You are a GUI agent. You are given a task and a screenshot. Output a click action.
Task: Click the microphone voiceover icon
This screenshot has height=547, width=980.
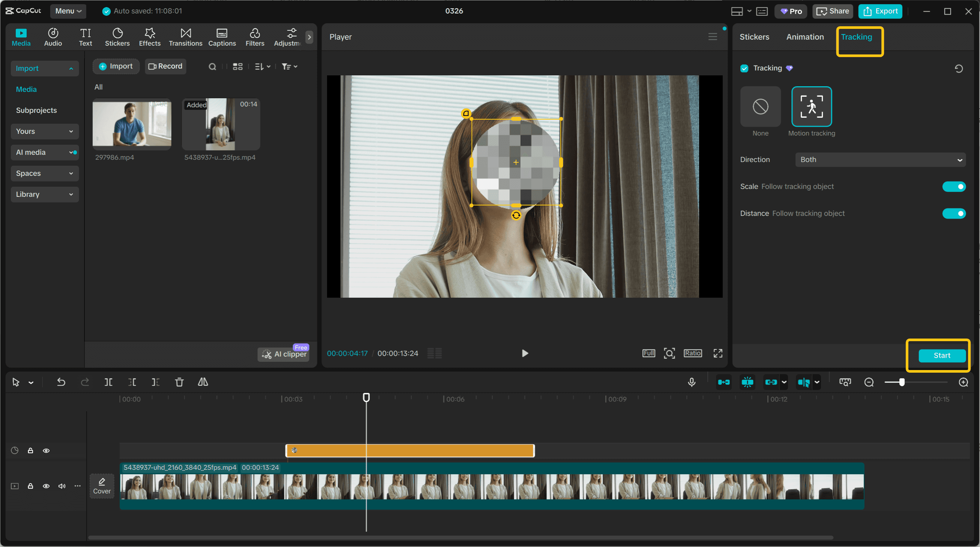691,382
